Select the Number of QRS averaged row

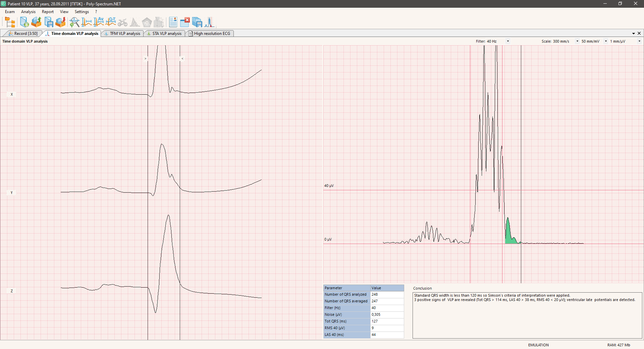tap(364, 301)
